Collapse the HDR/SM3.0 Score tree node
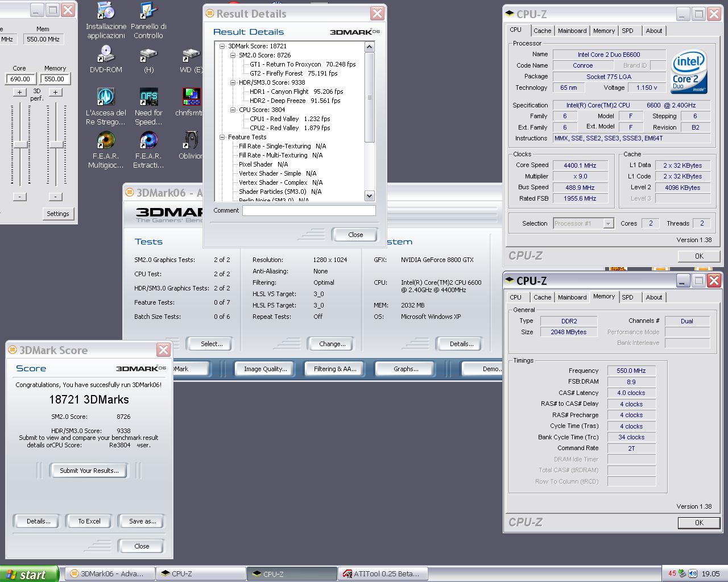The height and width of the screenshot is (582, 728). pos(233,82)
